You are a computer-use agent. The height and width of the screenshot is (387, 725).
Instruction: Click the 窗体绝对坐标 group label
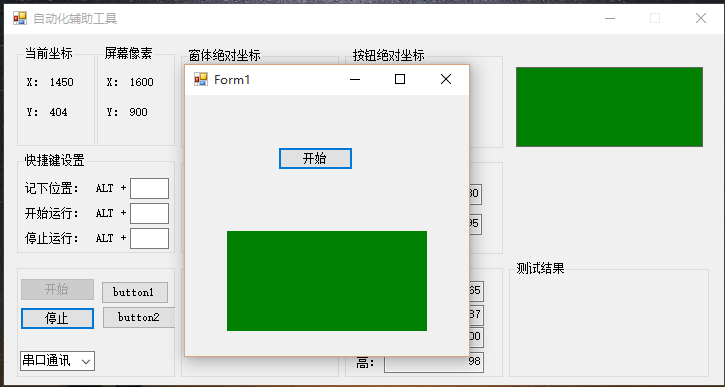tap(224, 55)
